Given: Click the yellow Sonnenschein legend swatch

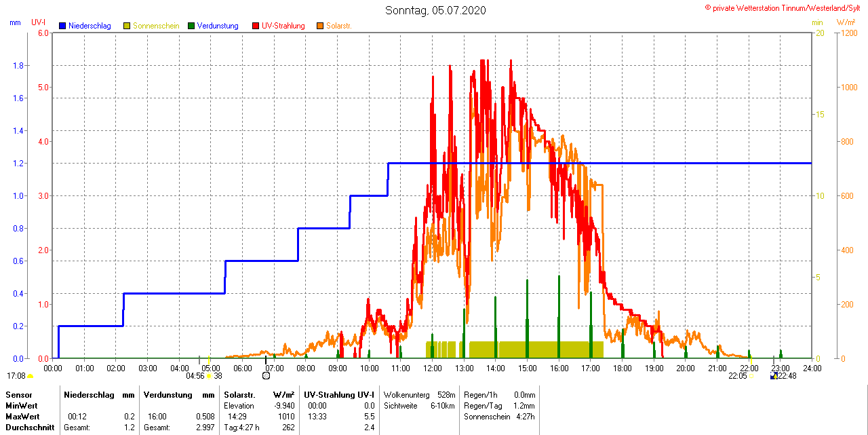Looking at the screenshot, I should click(127, 26).
